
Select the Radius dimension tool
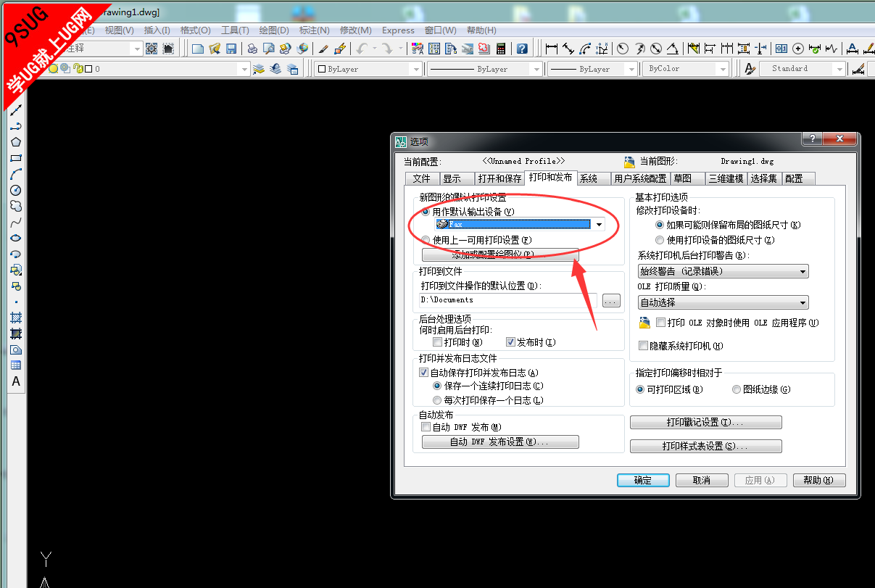tap(623, 49)
